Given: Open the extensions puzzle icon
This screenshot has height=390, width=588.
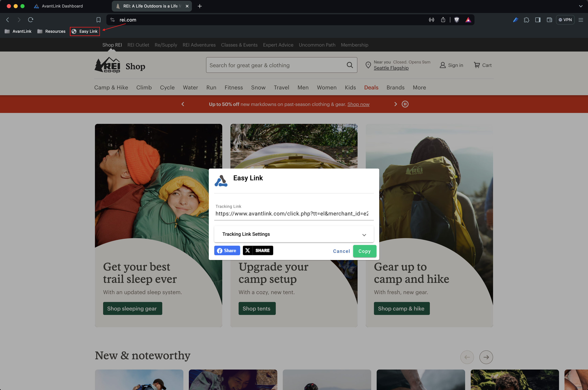Looking at the screenshot, I should (526, 20).
